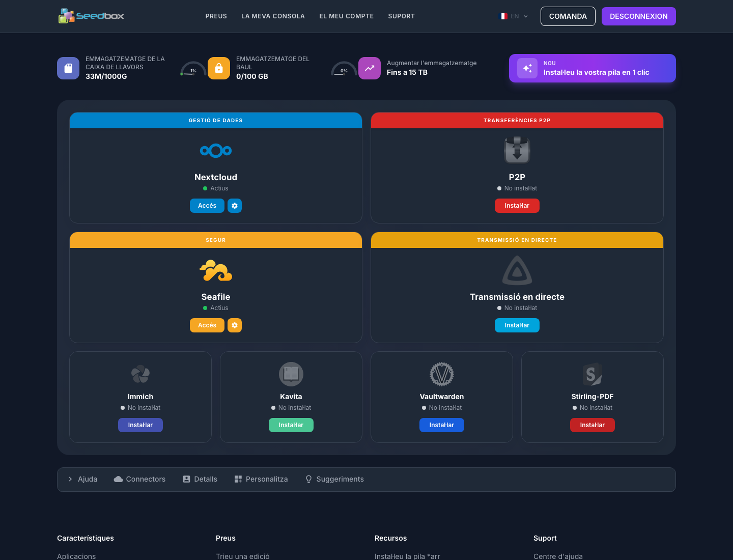This screenshot has width=733, height=560.
Task: Click the key box storage 1% gauge
Action: [193, 69]
